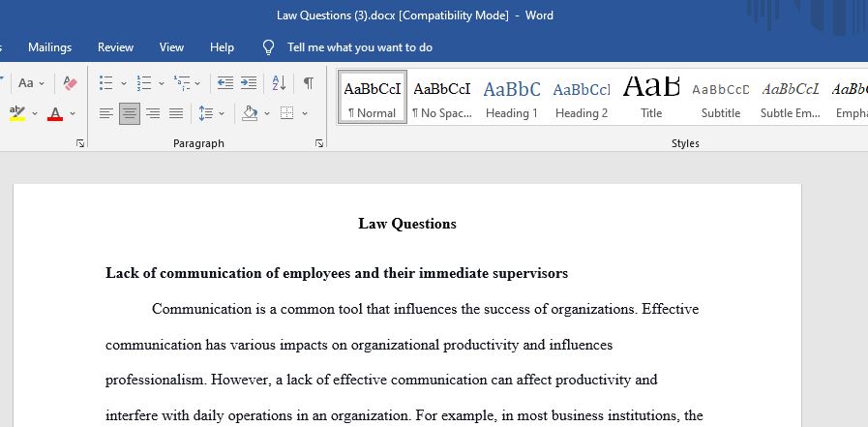The image size is (868, 427).
Task: Increase the paragraph indent
Action: [249, 83]
